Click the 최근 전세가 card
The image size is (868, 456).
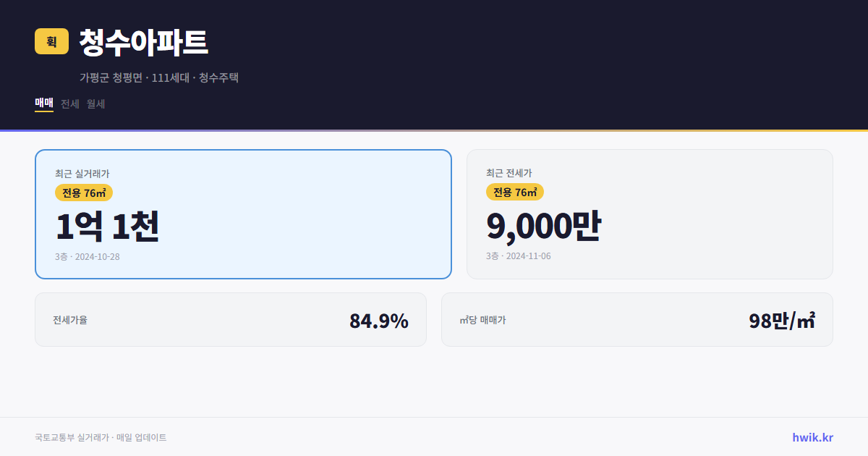[650, 214]
